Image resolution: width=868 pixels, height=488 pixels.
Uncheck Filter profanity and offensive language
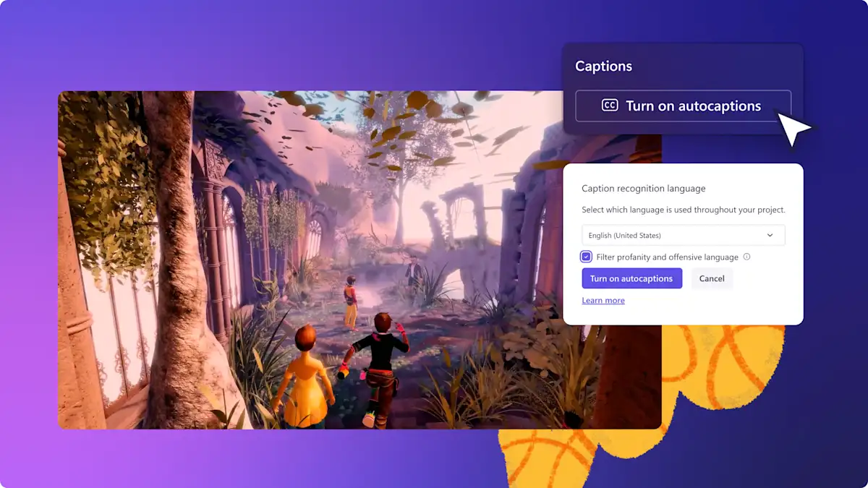586,257
